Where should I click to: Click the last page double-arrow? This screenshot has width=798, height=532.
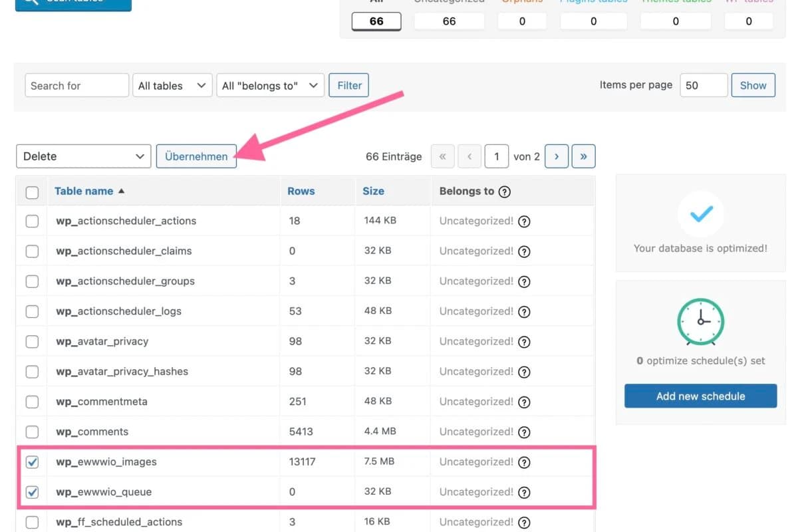pos(583,156)
